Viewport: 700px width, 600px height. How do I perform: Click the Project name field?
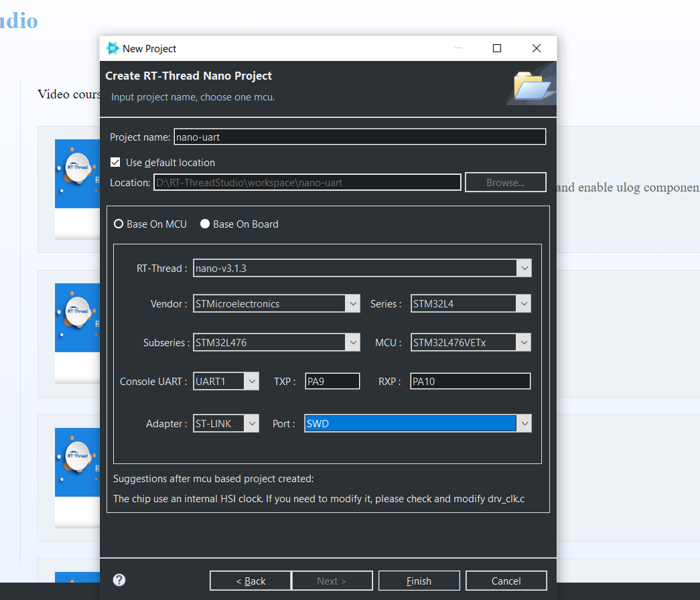[360, 137]
